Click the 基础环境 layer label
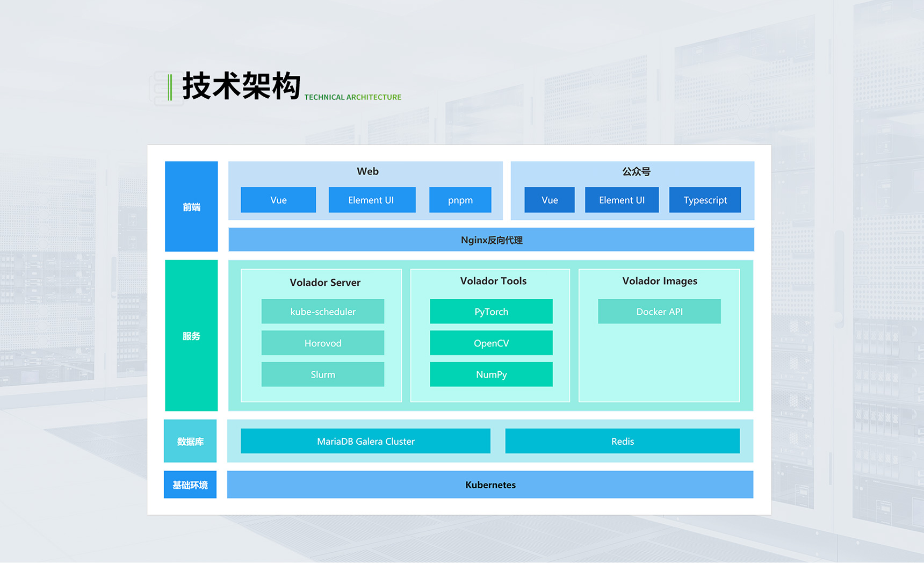The width and height of the screenshot is (924, 563). [190, 485]
